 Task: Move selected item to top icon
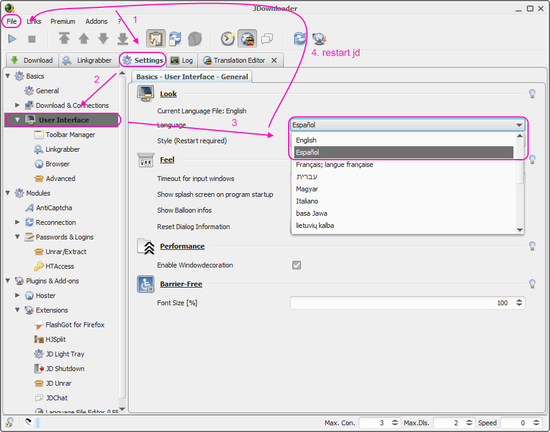[64, 39]
